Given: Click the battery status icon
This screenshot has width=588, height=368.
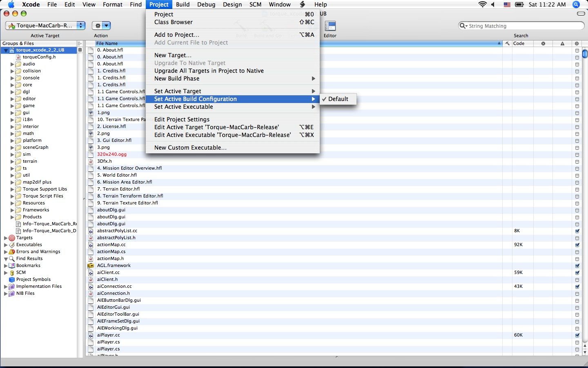Looking at the screenshot, I should 519,4.
